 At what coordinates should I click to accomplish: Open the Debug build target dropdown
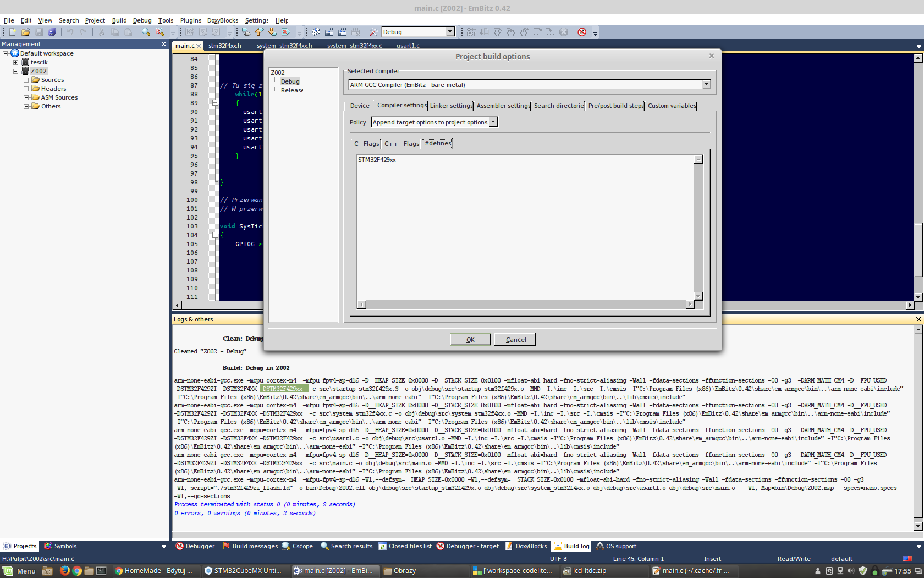[450, 32]
